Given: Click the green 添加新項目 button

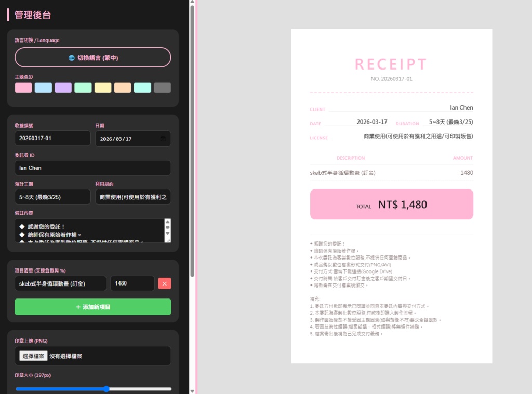Looking at the screenshot, I should [92, 307].
